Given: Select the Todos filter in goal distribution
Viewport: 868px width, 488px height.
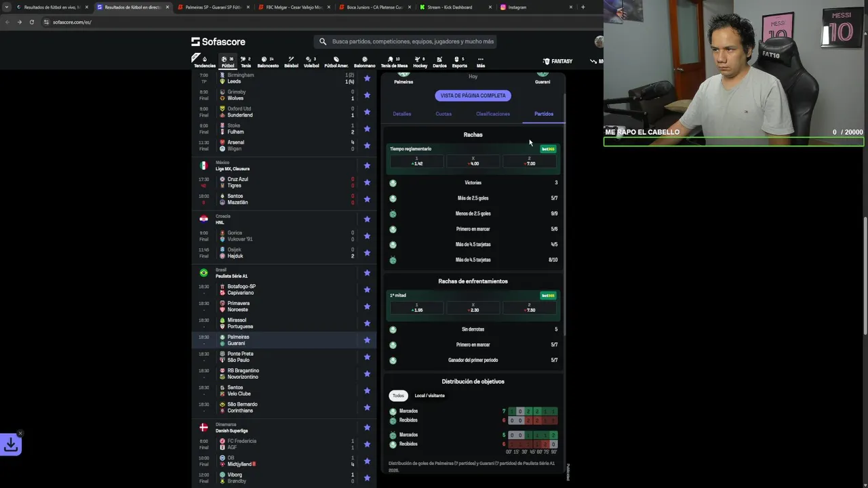Looking at the screenshot, I should tap(398, 396).
